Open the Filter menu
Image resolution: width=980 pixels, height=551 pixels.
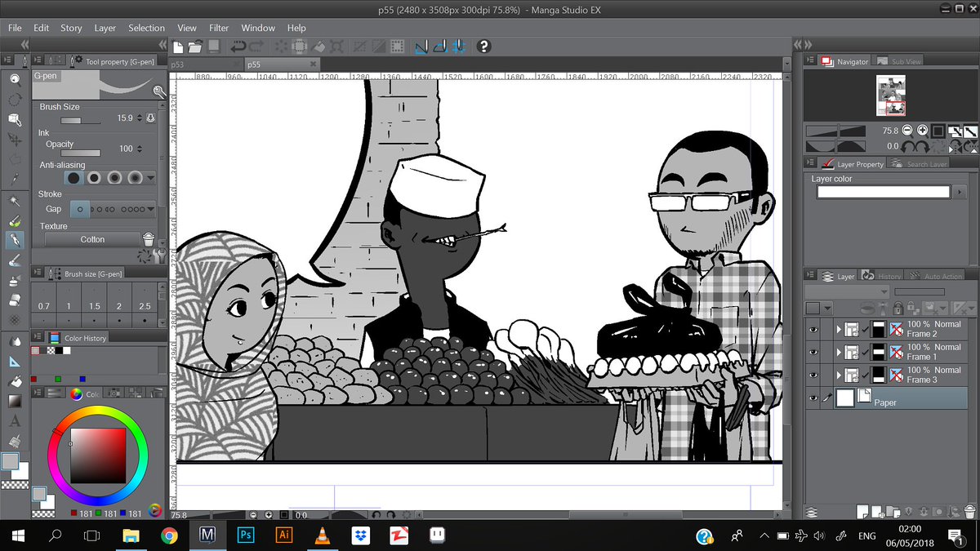pos(219,28)
